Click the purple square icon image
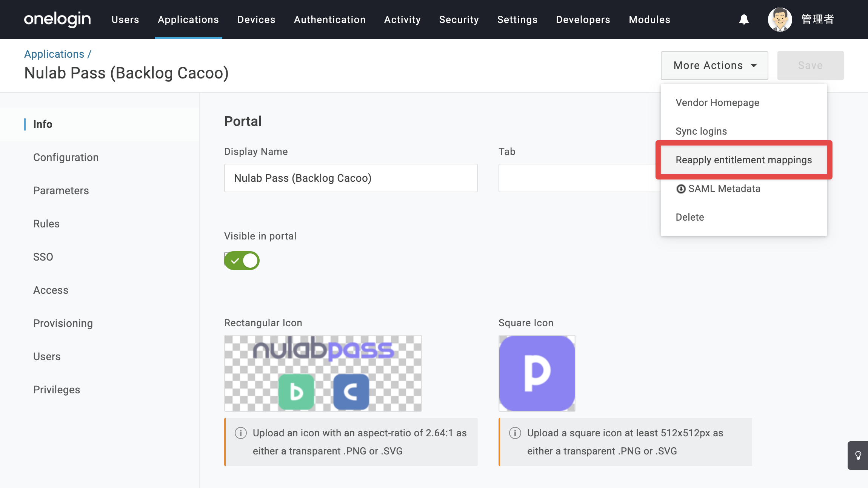This screenshot has height=488, width=868. tap(537, 373)
